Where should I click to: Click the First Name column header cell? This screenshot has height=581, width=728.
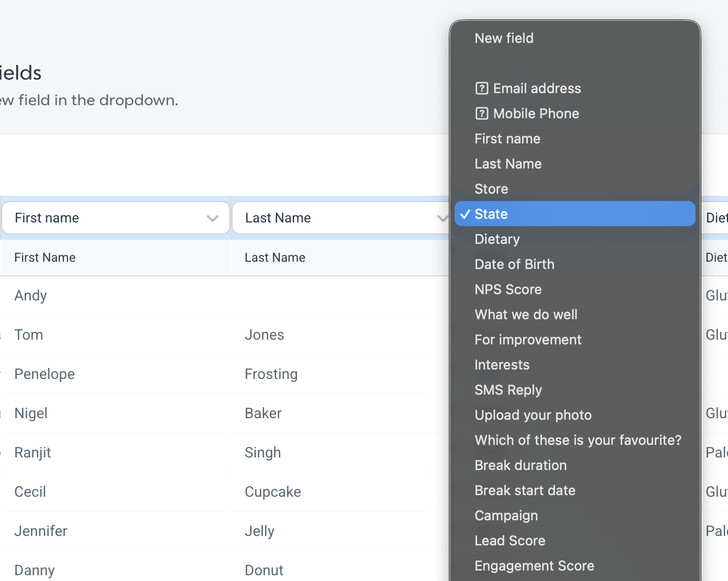pyautogui.click(x=116, y=258)
